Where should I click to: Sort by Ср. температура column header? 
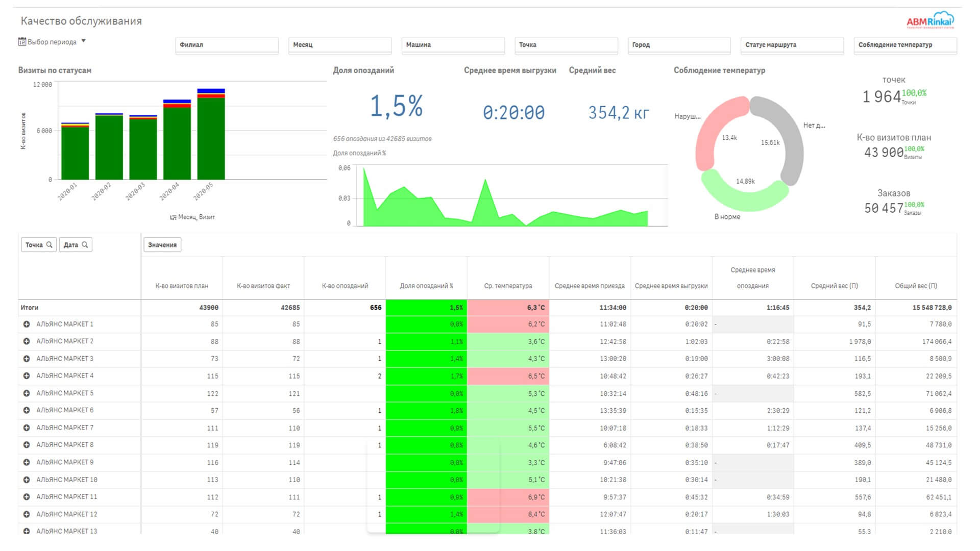tap(508, 286)
